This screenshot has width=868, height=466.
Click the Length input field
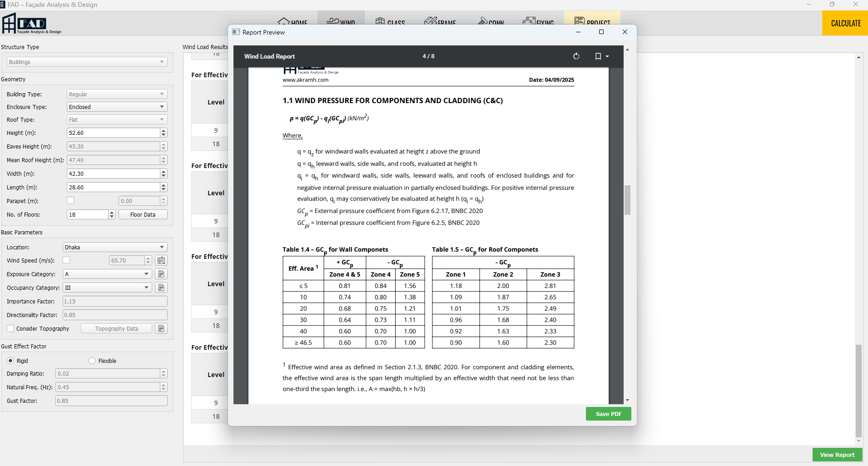(x=114, y=187)
